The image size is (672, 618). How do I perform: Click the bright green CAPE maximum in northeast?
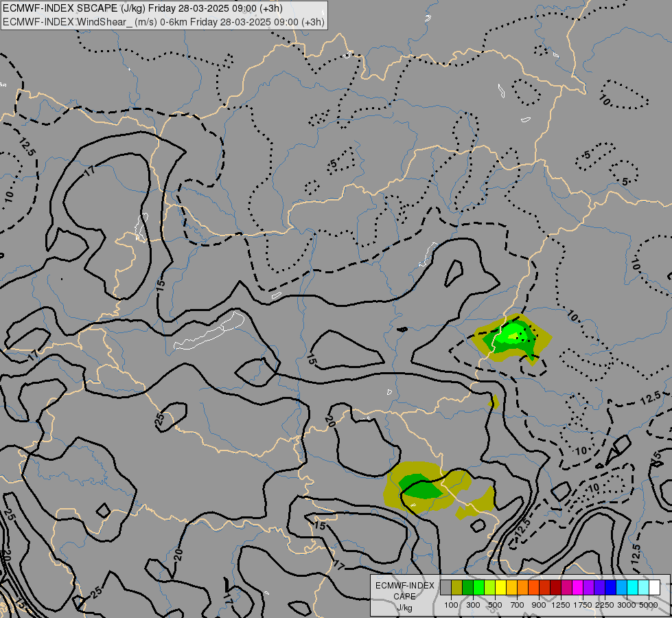click(513, 333)
